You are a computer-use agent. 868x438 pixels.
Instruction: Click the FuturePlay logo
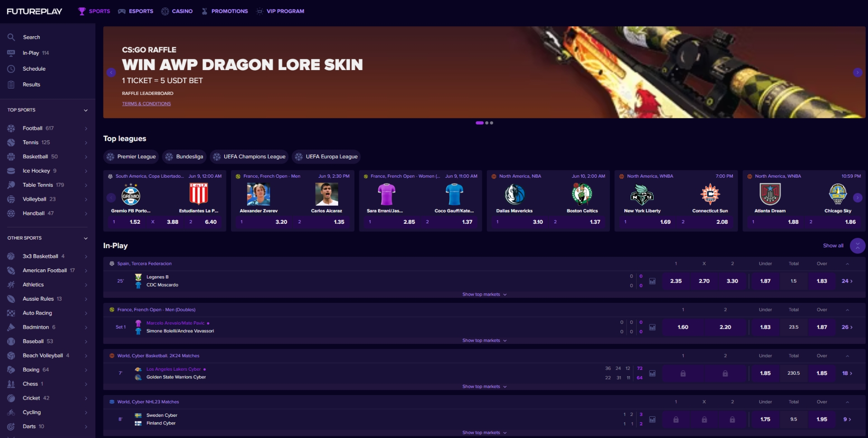(34, 11)
